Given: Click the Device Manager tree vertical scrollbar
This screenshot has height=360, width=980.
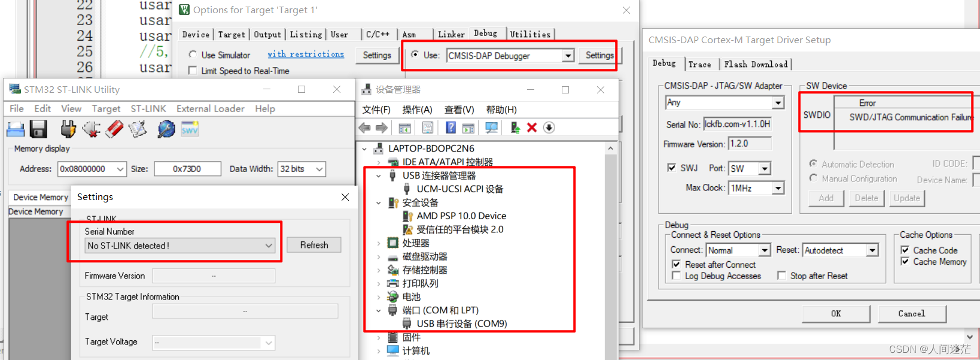Looking at the screenshot, I should 610,252.
